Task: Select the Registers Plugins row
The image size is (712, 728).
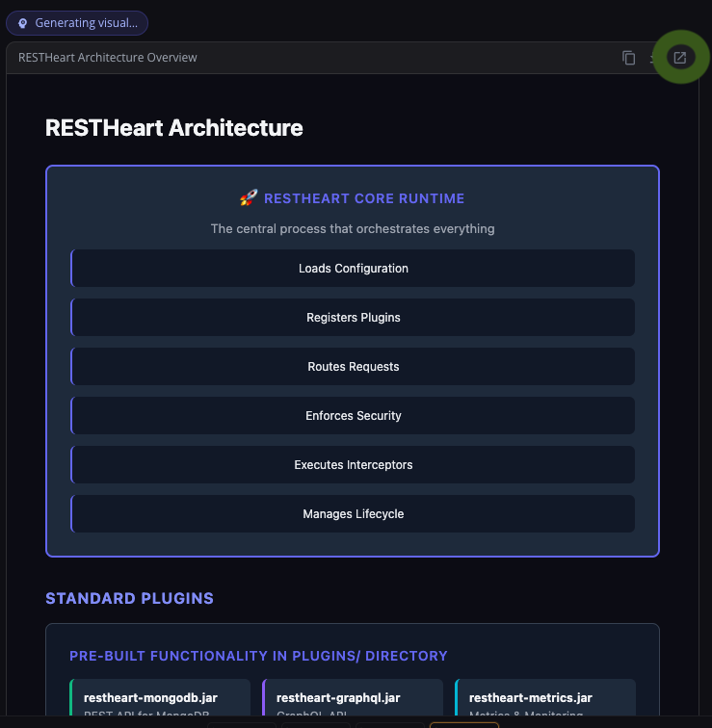Action: [x=353, y=318]
